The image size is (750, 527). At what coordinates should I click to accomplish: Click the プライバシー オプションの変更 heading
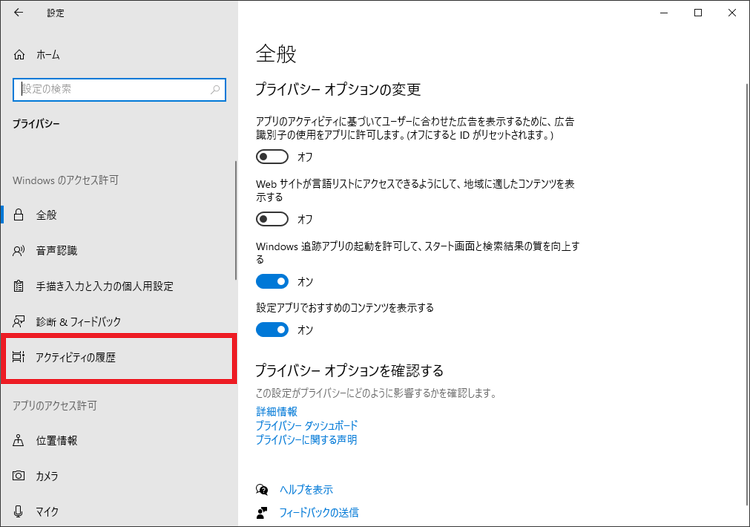[338, 89]
